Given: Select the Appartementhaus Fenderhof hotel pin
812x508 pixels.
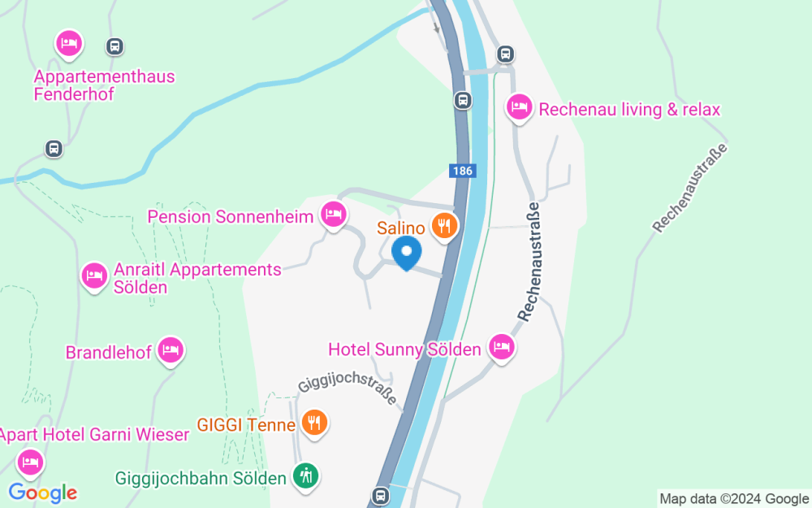Looking at the screenshot, I should [x=69, y=44].
